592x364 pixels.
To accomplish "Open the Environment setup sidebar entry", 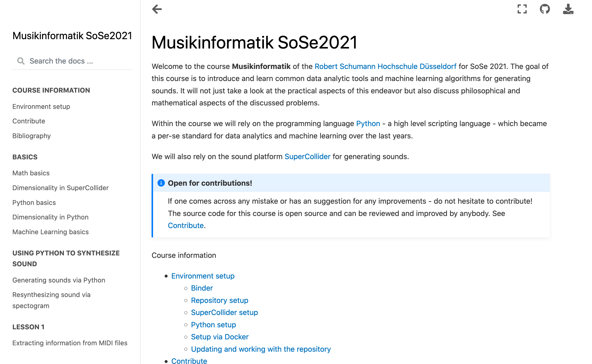I will [41, 106].
